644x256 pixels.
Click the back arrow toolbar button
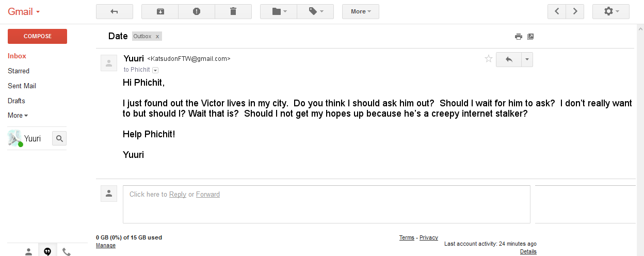click(x=115, y=11)
